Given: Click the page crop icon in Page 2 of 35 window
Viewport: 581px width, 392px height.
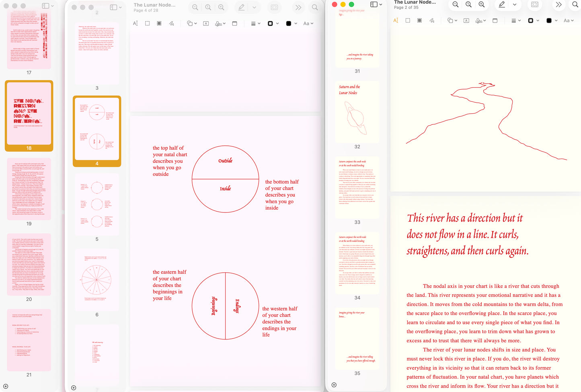Looking at the screenshot, I should click(495, 20).
